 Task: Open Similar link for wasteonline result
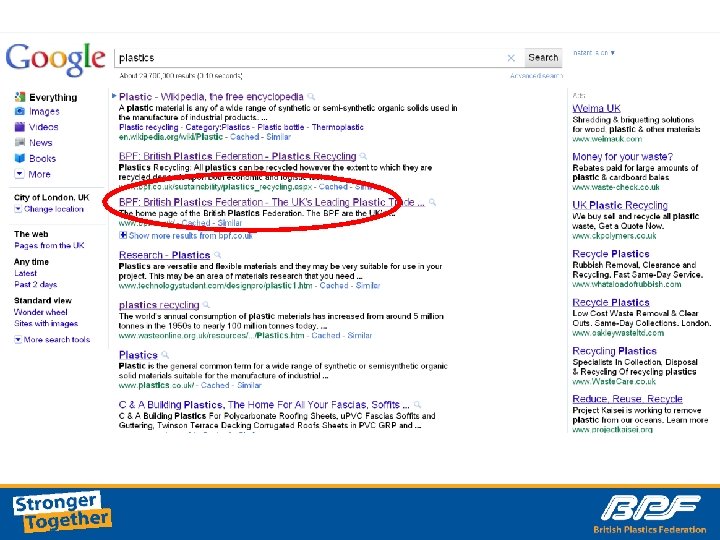[360, 335]
